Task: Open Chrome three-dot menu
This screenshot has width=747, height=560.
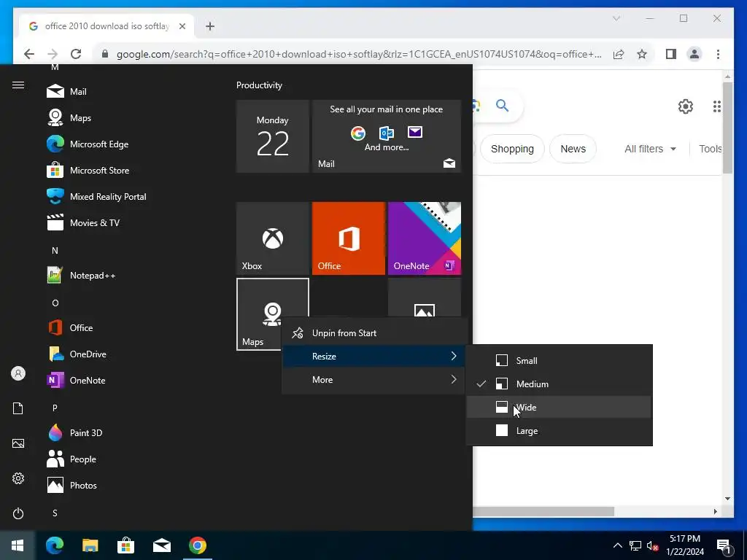Action: [x=718, y=54]
